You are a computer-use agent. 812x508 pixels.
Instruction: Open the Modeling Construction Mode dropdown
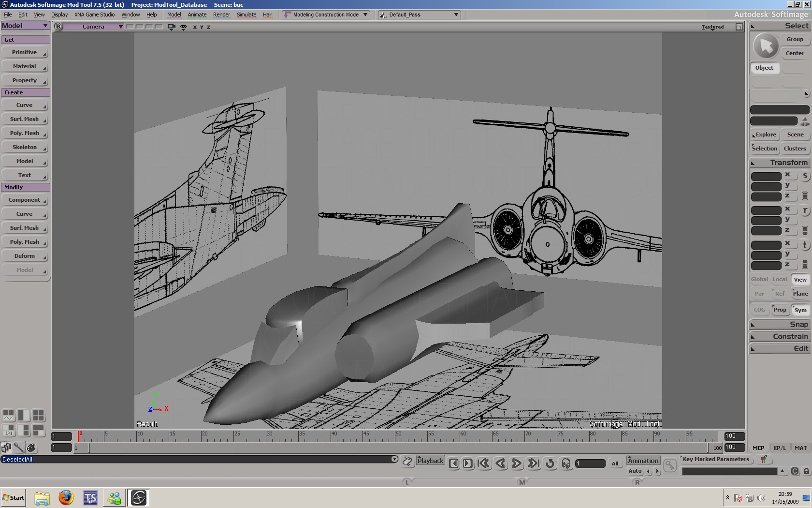(326, 15)
